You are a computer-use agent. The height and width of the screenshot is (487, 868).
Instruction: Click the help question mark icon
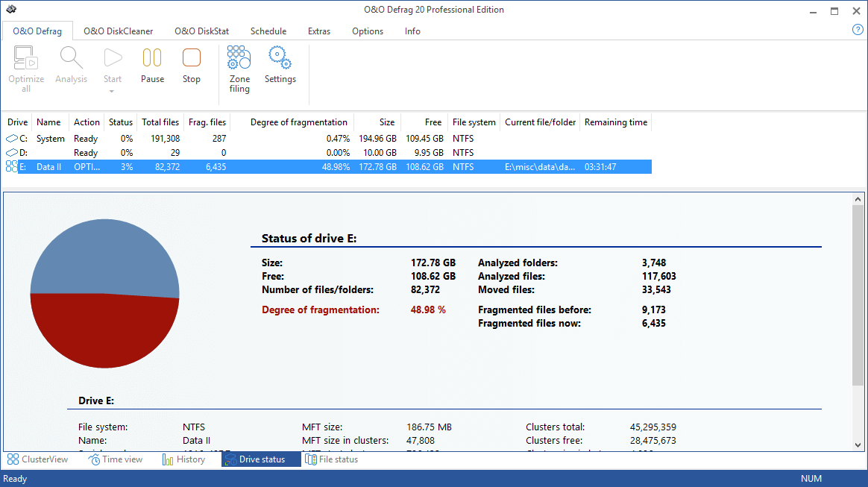pyautogui.click(x=858, y=30)
